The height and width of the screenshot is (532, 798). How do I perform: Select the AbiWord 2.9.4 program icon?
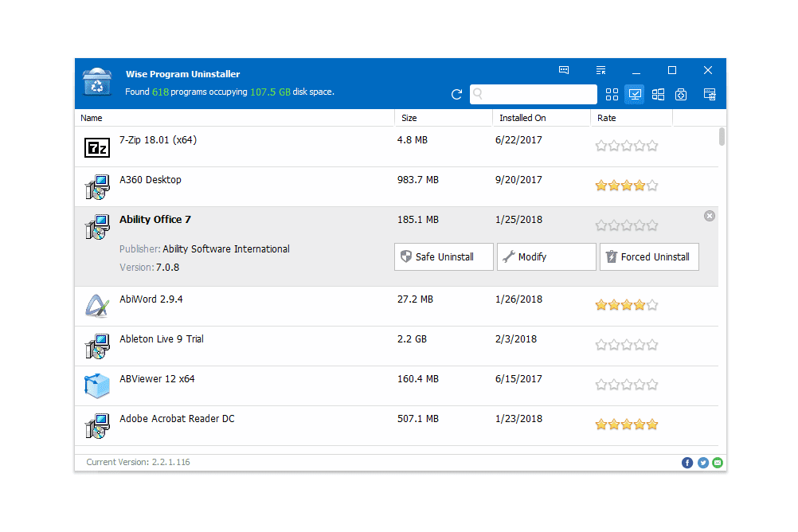tap(96, 307)
